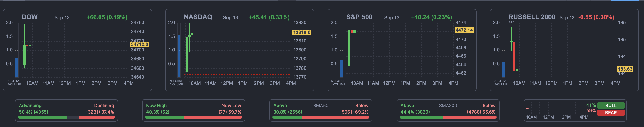Viewport: 644px width, 127px height.
Task: Click the bear 59% sentiment value
Action: click(x=591, y=111)
